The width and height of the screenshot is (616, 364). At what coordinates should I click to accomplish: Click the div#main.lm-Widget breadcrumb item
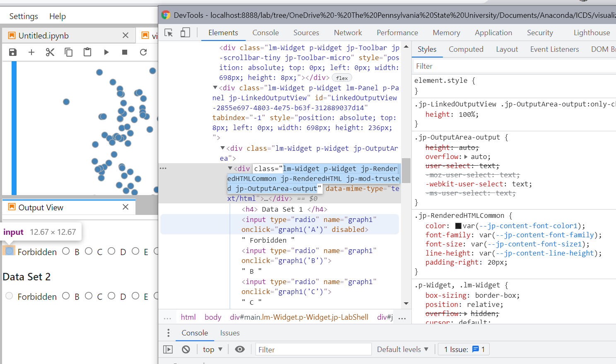pyautogui.click(x=299, y=317)
